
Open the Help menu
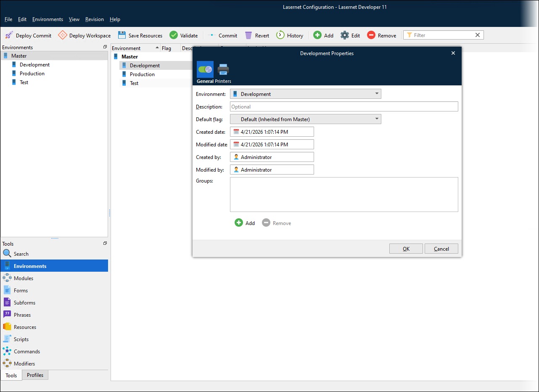coord(115,19)
